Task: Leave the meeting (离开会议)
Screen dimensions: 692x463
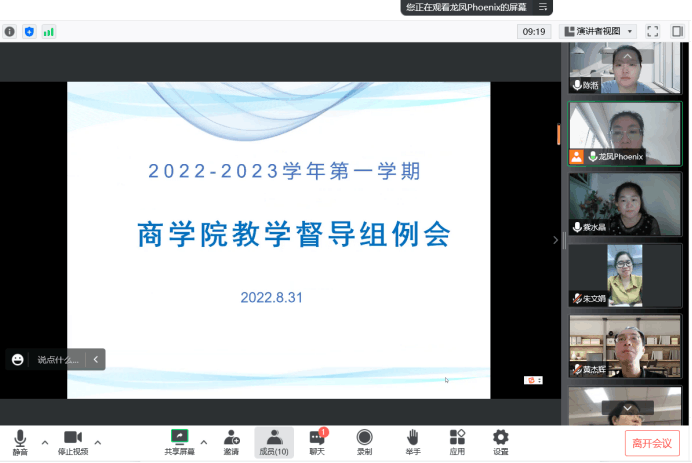Action: pyautogui.click(x=652, y=443)
